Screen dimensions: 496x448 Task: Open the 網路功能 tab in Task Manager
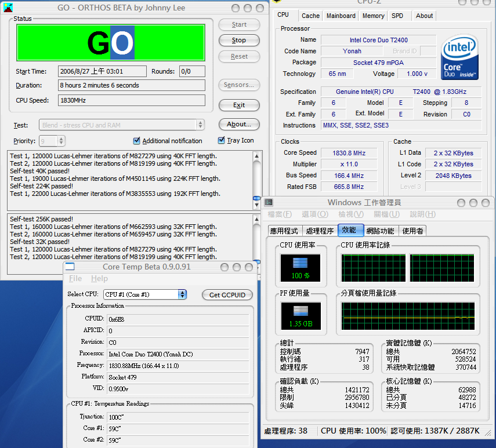(x=381, y=231)
